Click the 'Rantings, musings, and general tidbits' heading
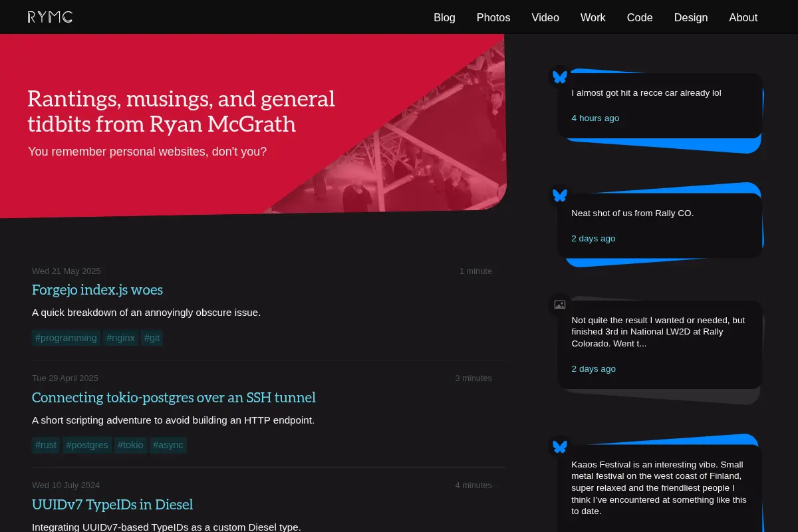 (182, 111)
